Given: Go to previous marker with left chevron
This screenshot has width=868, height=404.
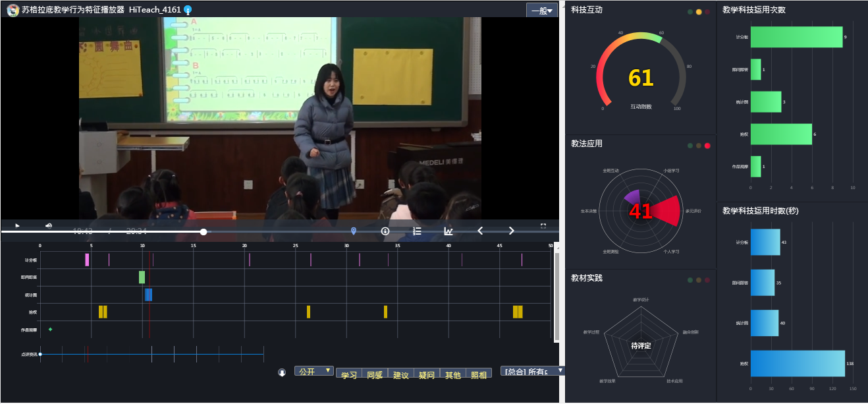Looking at the screenshot, I should 480,231.
